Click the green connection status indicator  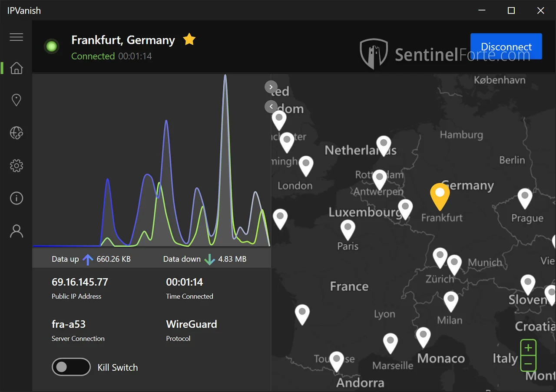pyautogui.click(x=52, y=46)
